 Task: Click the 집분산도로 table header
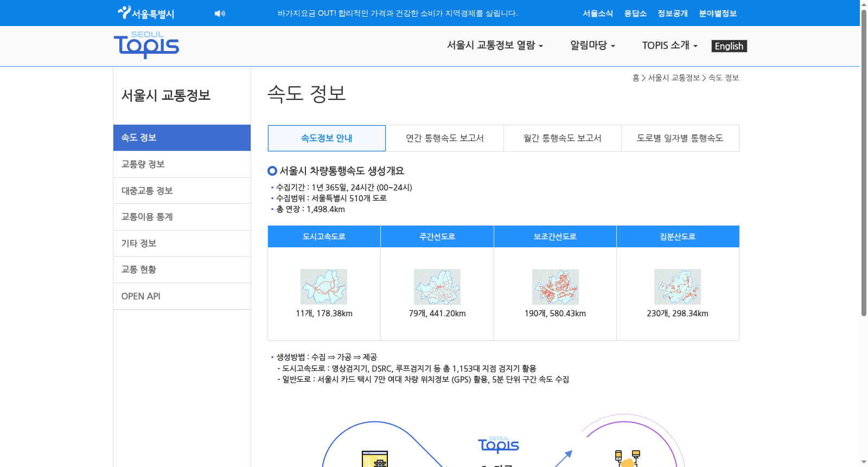click(x=678, y=236)
